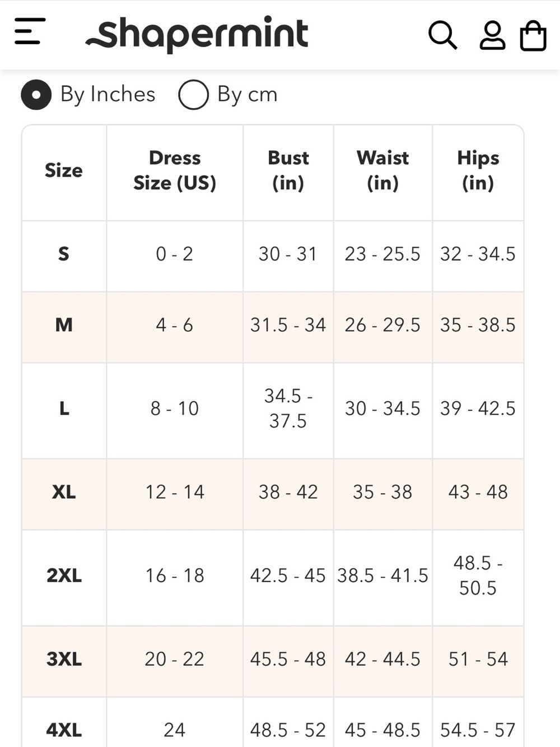Click the Bust (in) column header

click(x=288, y=170)
